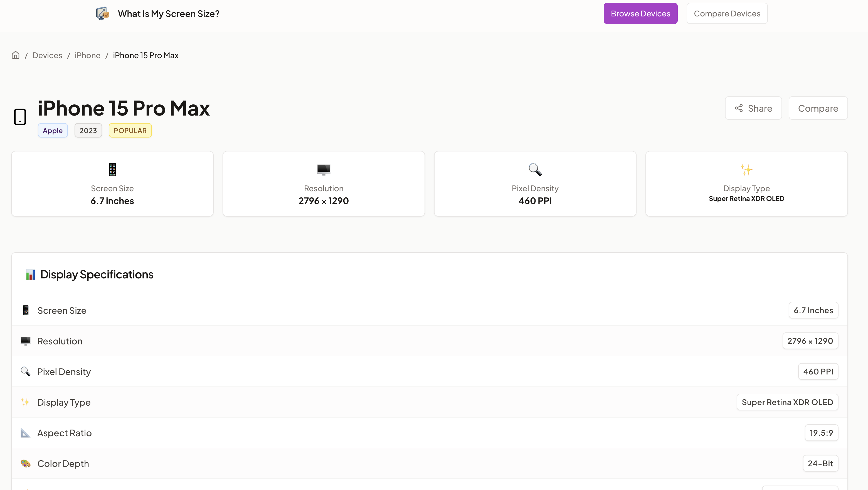The image size is (868, 490).
Task: Open Compare Devices page
Action: click(x=727, y=13)
